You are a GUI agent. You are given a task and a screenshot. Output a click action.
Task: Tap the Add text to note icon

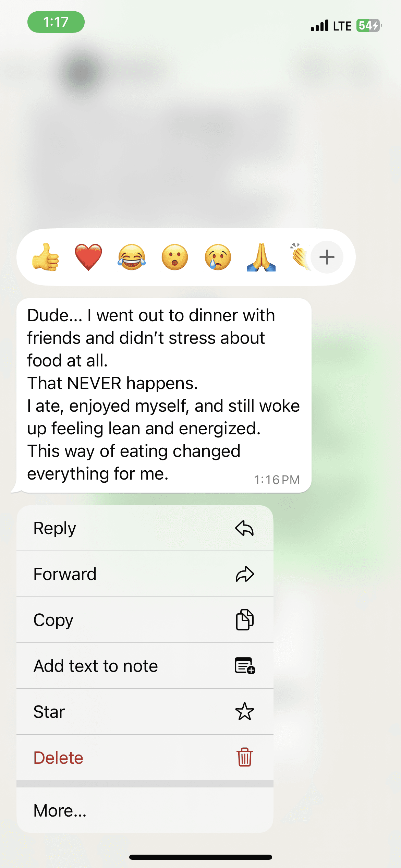245,666
